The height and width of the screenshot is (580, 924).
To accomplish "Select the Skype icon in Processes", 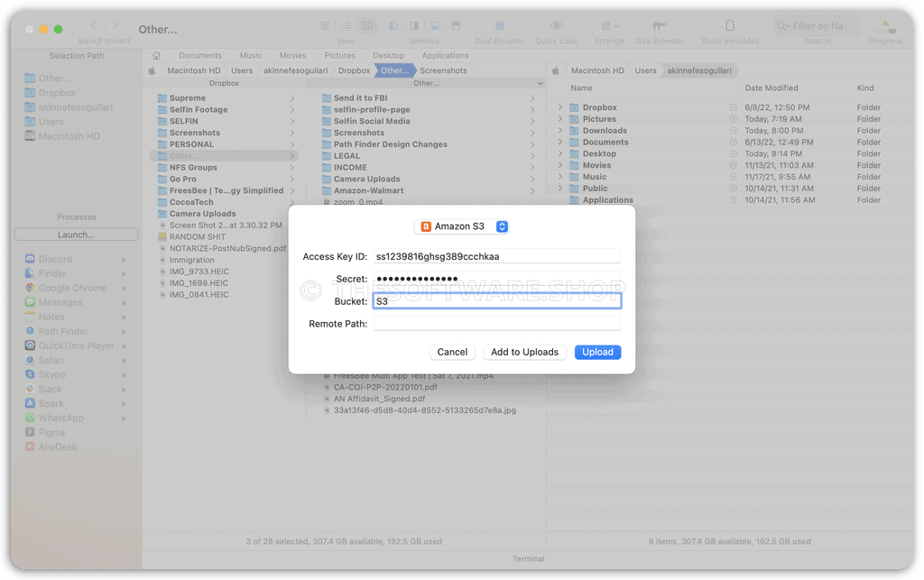I will (x=30, y=374).
